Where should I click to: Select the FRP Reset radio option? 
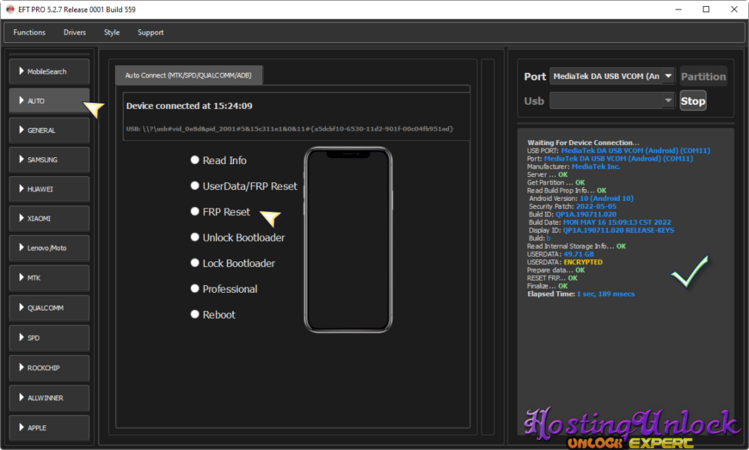tap(195, 212)
